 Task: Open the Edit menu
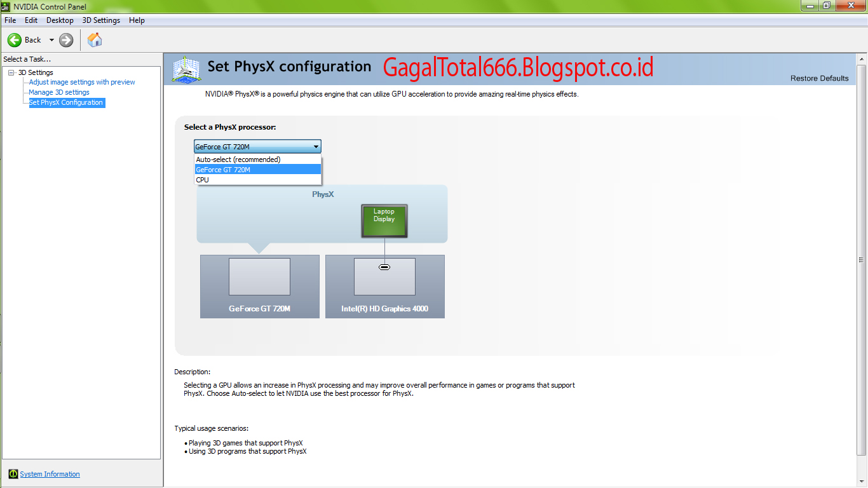click(x=31, y=20)
